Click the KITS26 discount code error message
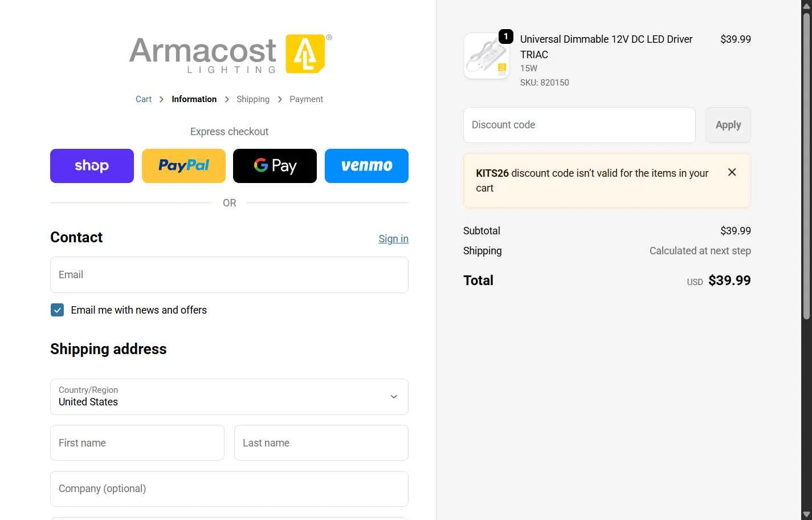The image size is (812, 520). 592,181
